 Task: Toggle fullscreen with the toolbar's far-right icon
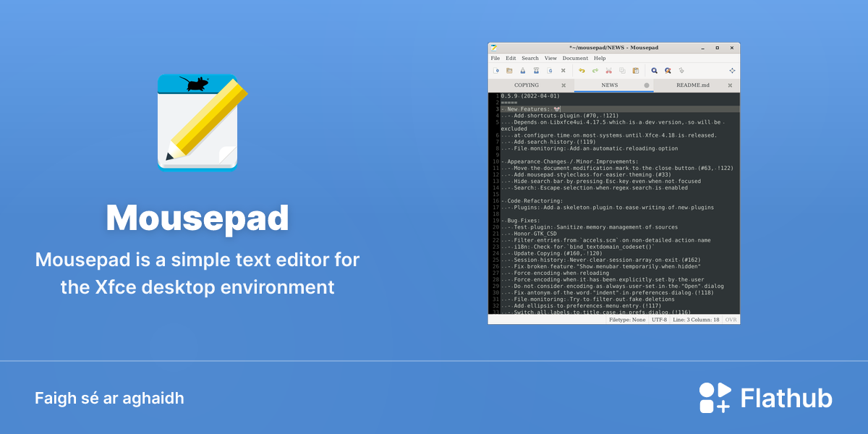tap(732, 71)
